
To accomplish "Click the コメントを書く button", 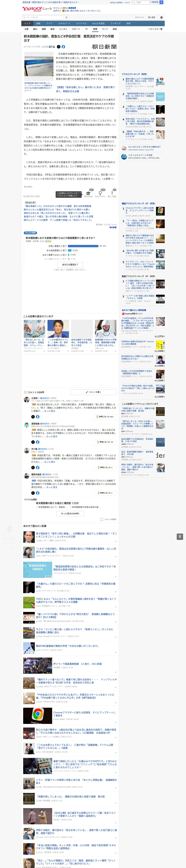I will pyautogui.click(x=93, y=392).
